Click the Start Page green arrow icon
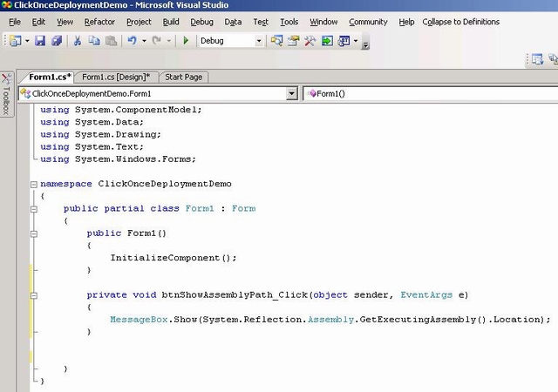 327,41
